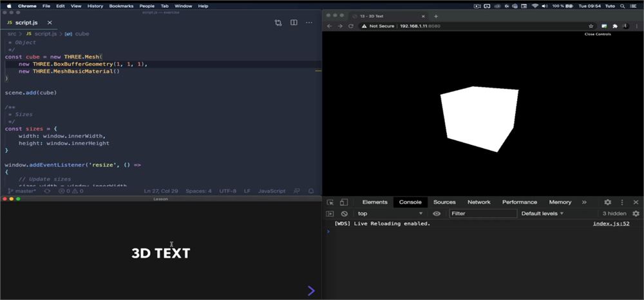Show the console sidebar icon
This screenshot has width=644, height=300.
click(x=330, y=214)
